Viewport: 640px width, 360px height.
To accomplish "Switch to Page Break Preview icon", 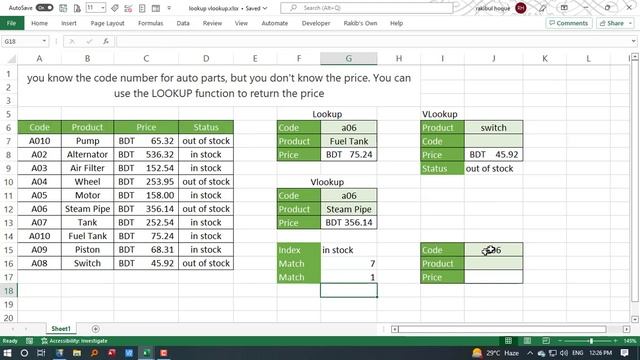I will coord(546,341).
